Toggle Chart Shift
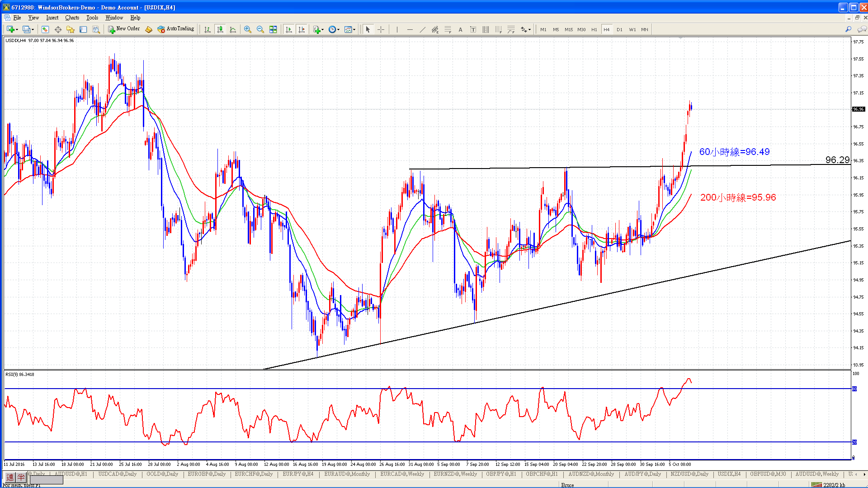 [302, 29]
